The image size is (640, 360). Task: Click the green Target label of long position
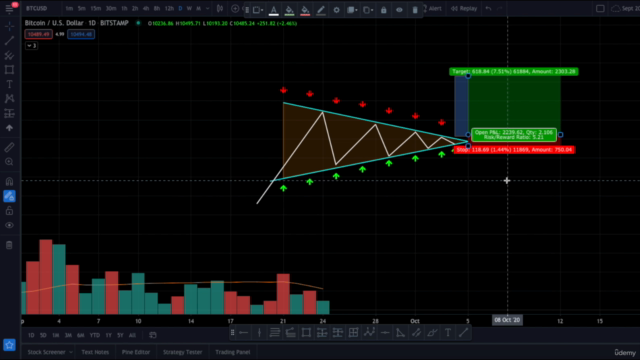[514, 71]
